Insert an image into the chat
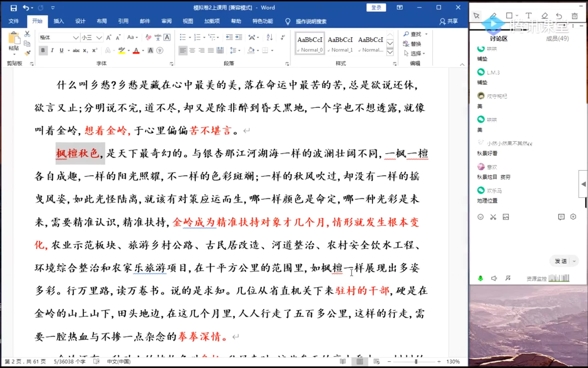The width and height of the screenshot is (588, 368). pos(506,217)
